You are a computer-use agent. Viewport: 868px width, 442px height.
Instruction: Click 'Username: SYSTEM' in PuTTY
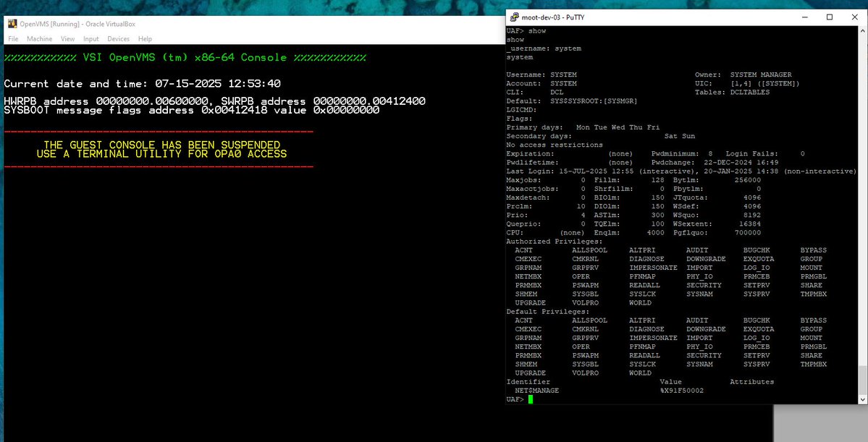542,75
